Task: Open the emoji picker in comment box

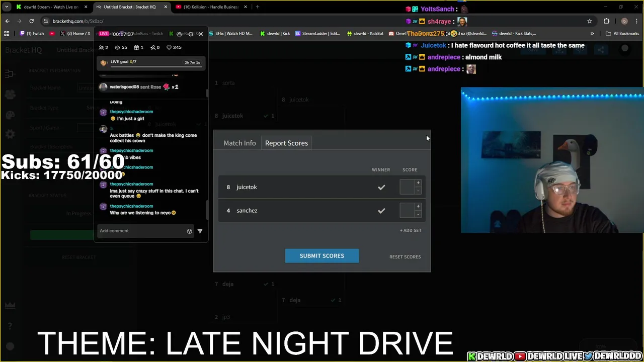Action: click(189, 231)
